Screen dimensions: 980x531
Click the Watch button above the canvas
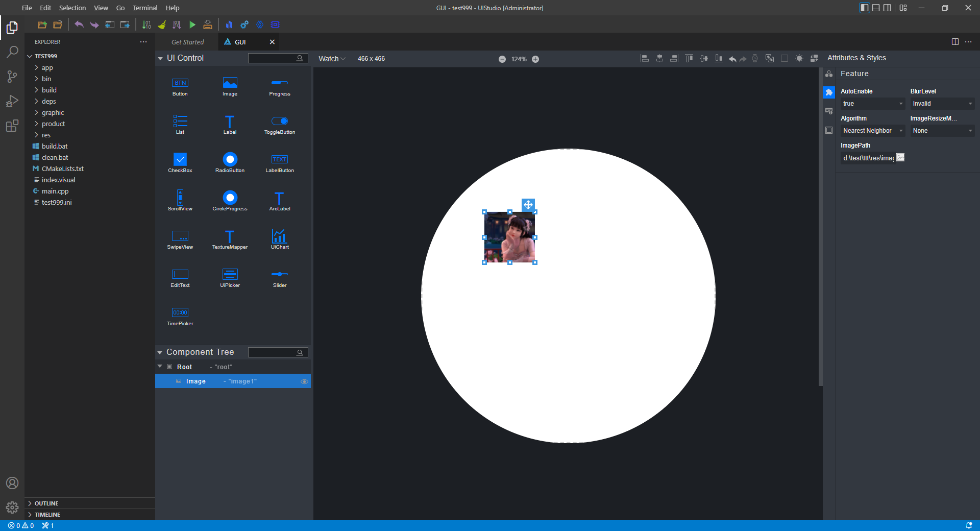[x=331, y=59]
